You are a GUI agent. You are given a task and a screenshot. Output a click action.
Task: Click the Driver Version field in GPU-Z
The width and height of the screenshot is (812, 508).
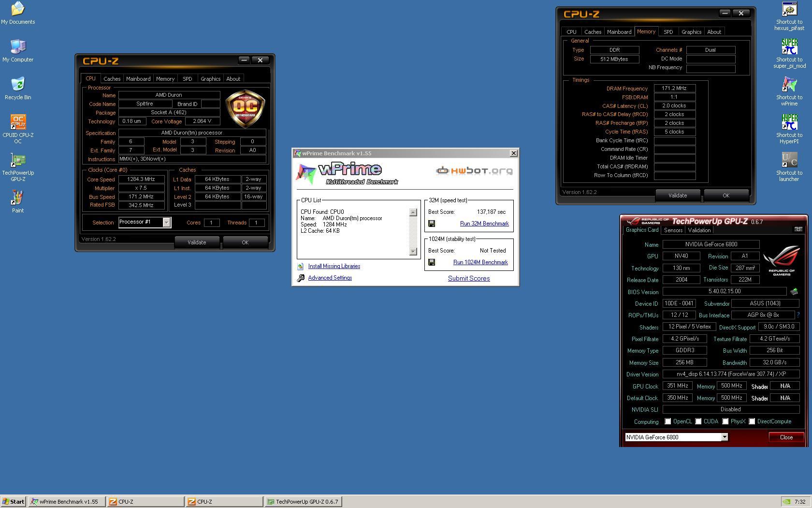pyautogui.click(x=731, y=374)
